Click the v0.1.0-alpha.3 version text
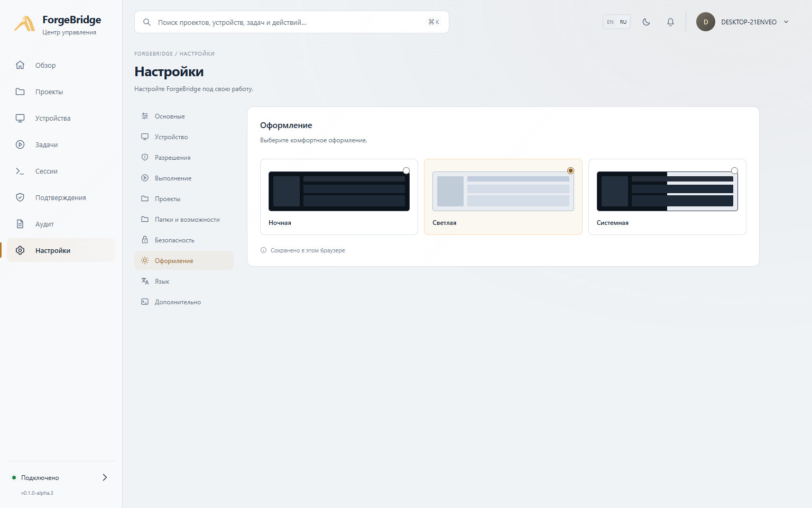812x508 pixels. click(x=37, y=493)
